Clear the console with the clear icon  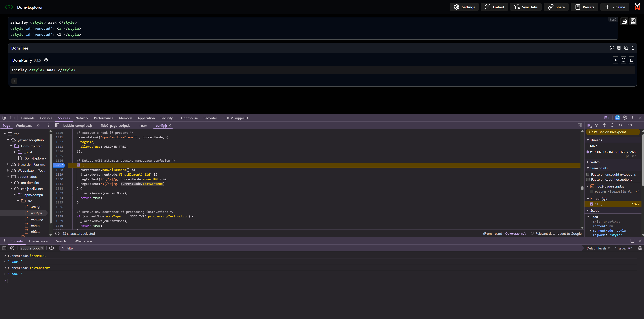12,248
